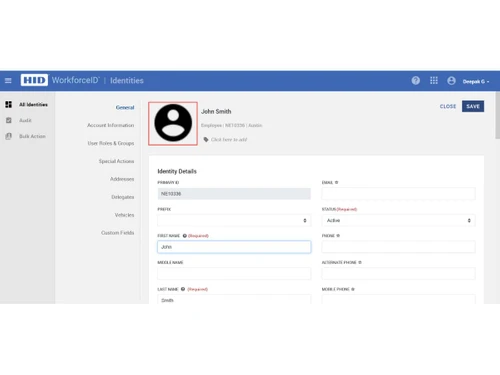Click the Phone field

point(398,247)
